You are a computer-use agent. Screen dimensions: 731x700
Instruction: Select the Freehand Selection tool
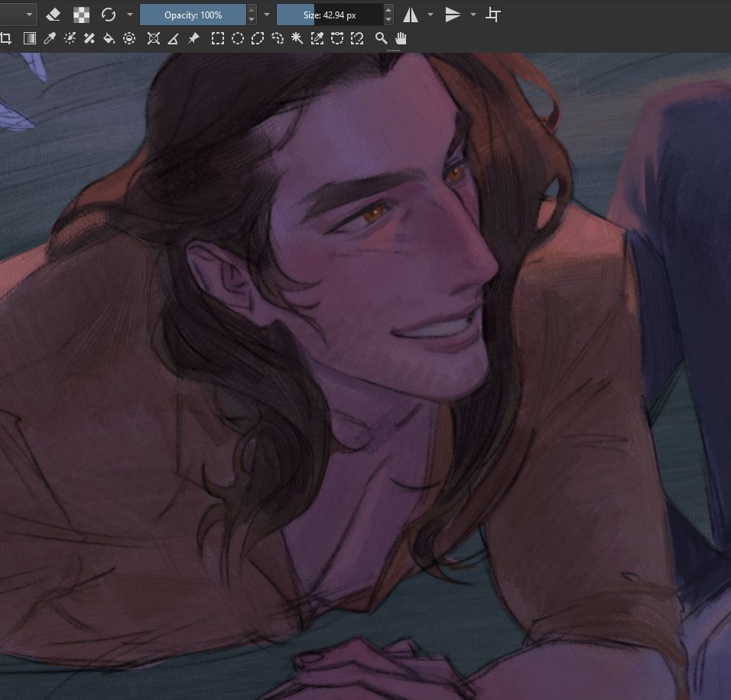click(278, 38)
